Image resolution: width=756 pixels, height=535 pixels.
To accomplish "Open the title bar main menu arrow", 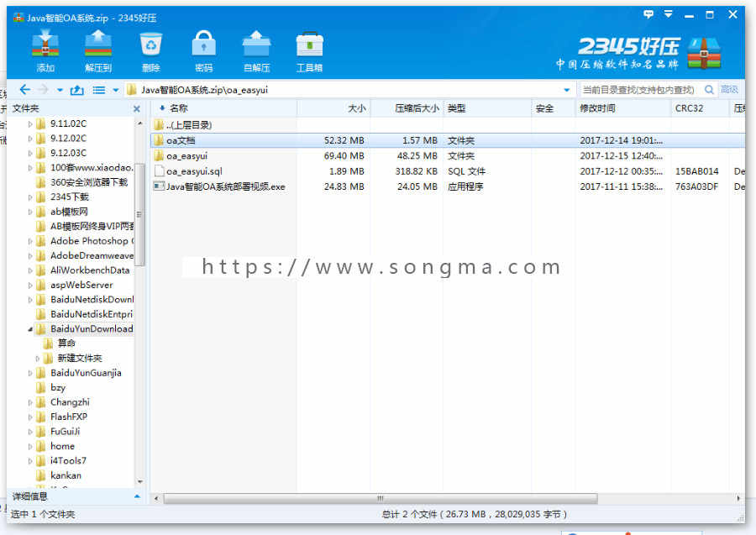I will tap(669, 14).
